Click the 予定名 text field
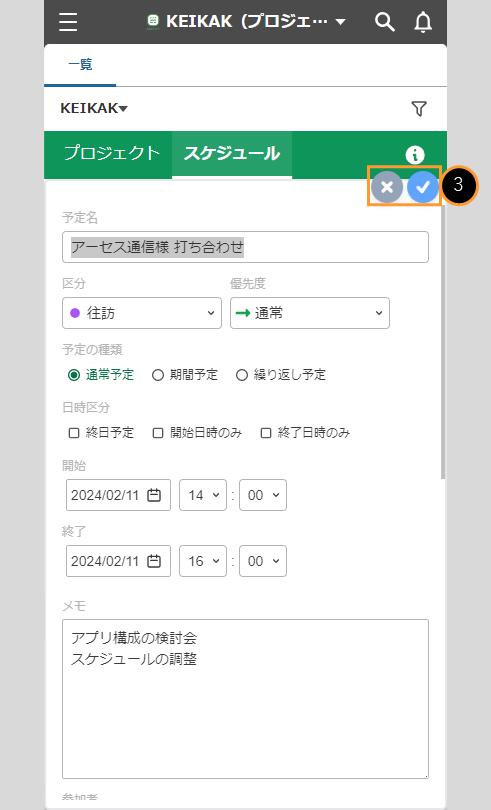Image resolution: width=491 pixels, height=810 pixels. 245,247
